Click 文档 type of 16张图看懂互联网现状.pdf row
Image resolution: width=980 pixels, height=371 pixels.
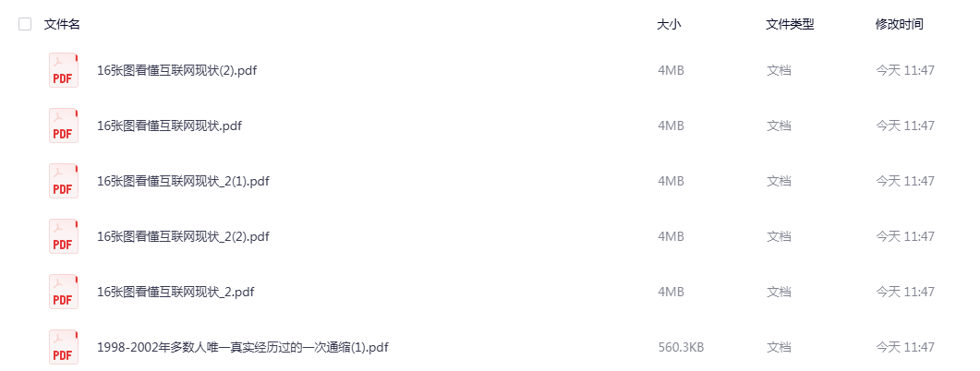779,126
